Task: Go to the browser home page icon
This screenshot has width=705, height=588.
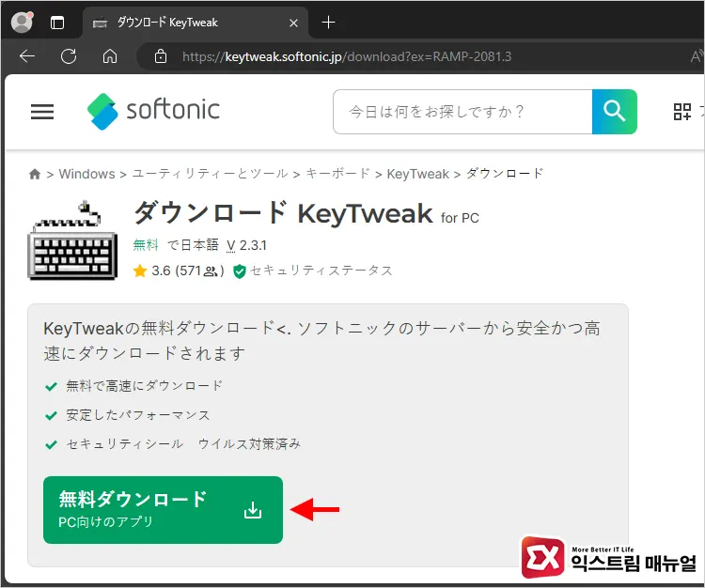Action: 110,56
